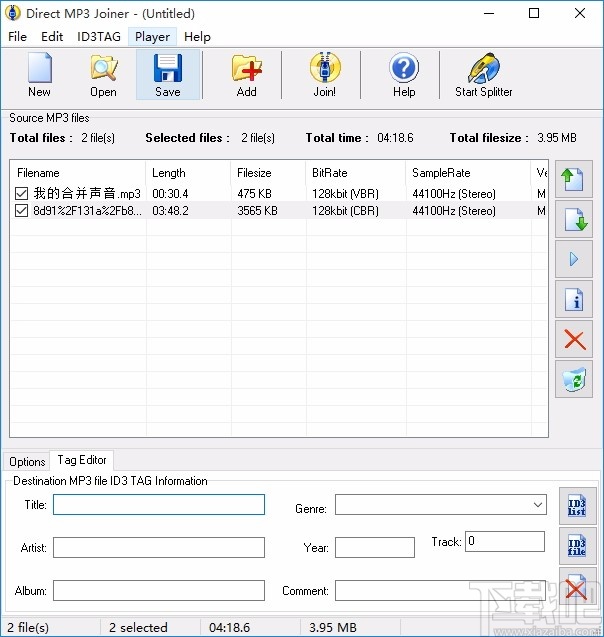Screen dimensions: 604x637
Task: Focus the Artist input field
Action: point(159,547)
